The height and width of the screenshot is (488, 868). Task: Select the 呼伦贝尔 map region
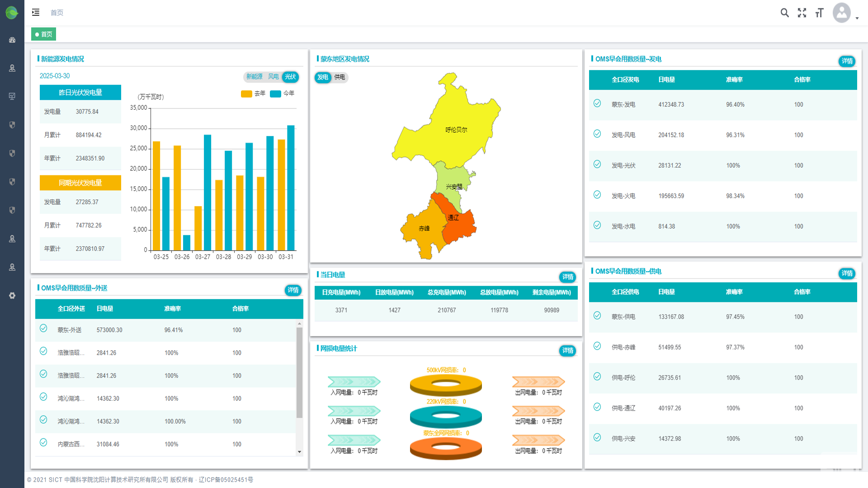(456, 130)
